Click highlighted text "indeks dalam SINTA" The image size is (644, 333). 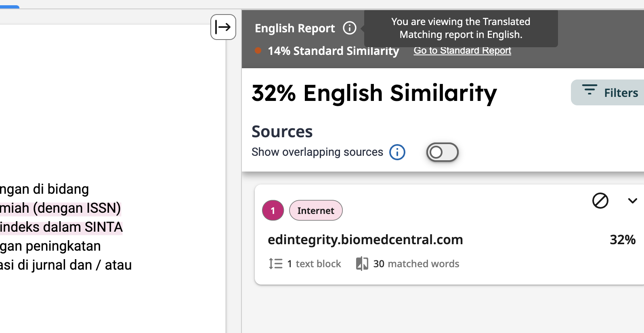(61, 227)
